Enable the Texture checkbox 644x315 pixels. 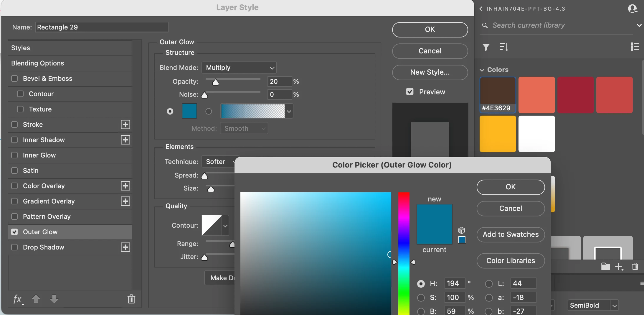pos(20,109)
